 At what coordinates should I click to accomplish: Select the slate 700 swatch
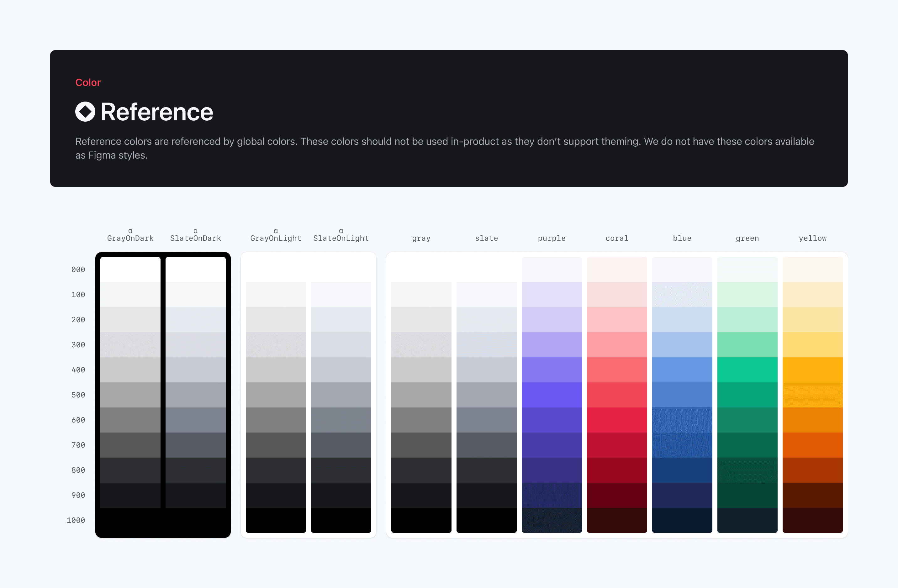(486, 445)
